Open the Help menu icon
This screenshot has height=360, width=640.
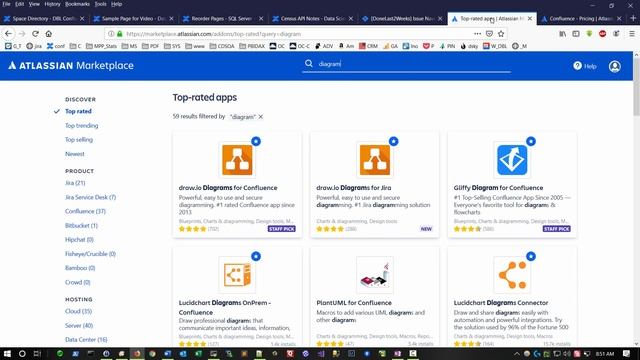coord(577,66)
